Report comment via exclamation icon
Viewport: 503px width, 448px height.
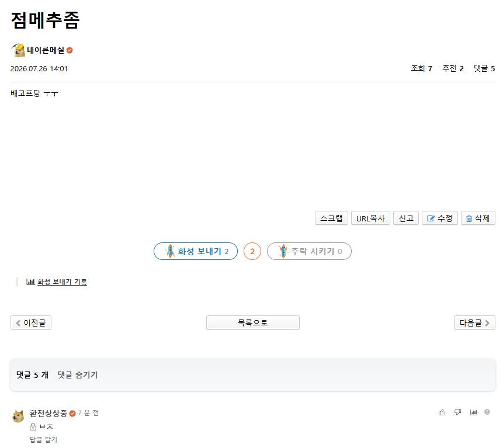(x=487, y=412)
